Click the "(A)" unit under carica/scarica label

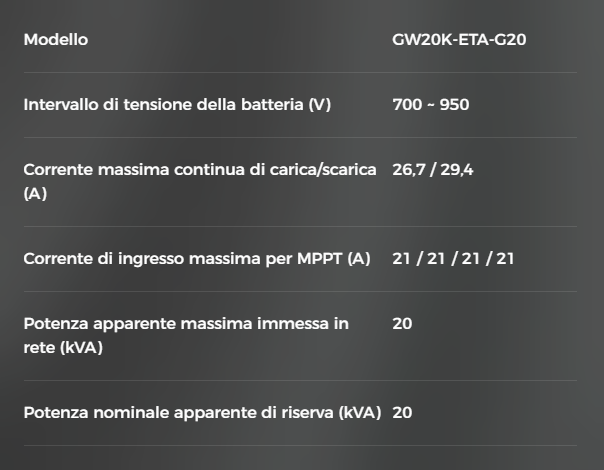click(x=35, y=192)
